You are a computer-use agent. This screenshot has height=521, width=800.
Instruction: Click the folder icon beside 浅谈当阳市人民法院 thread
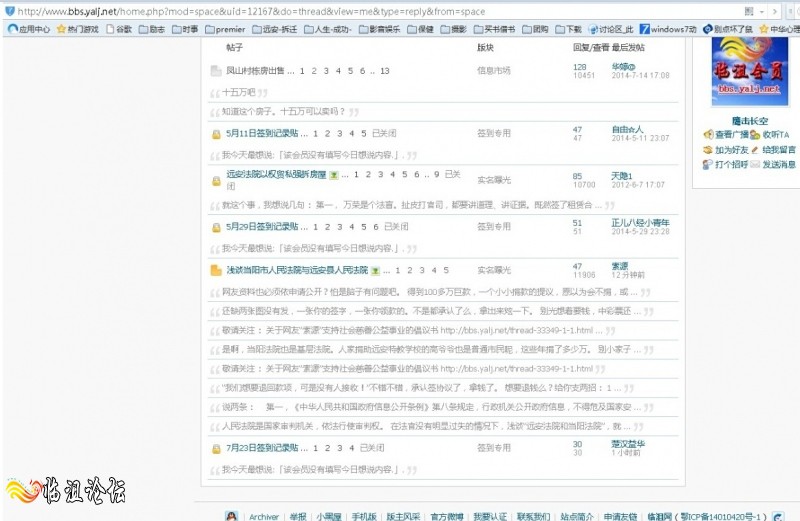click(216, 270)
